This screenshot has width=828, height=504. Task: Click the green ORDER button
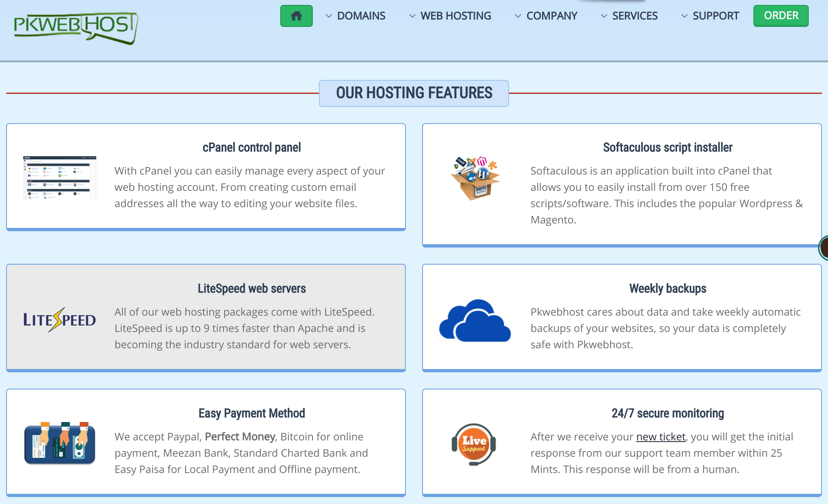pyautogui.click(x=781, y=16)
